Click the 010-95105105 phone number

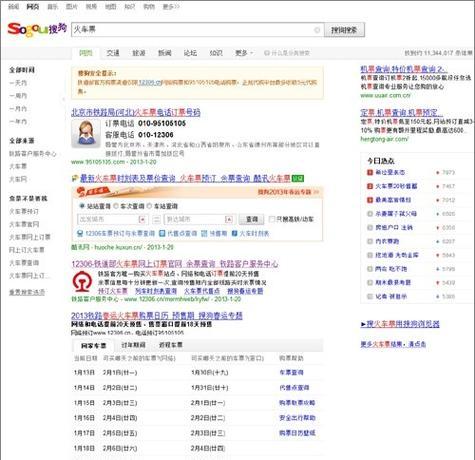click(162, 123)
